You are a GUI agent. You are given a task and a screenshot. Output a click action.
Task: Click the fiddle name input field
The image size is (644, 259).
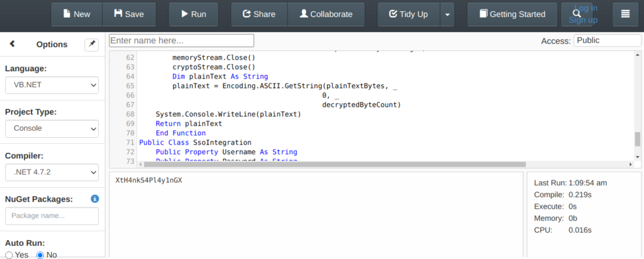tap(181, 40)
